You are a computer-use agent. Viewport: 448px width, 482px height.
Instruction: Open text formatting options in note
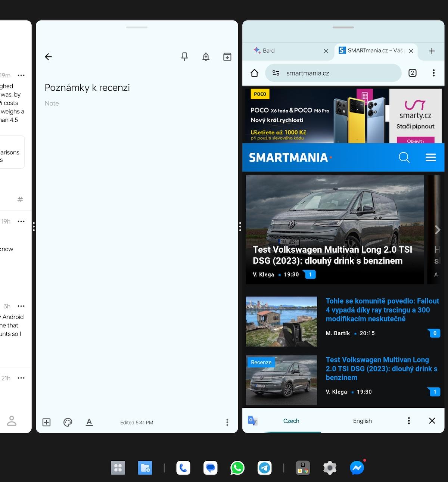[x=89, y=422]
